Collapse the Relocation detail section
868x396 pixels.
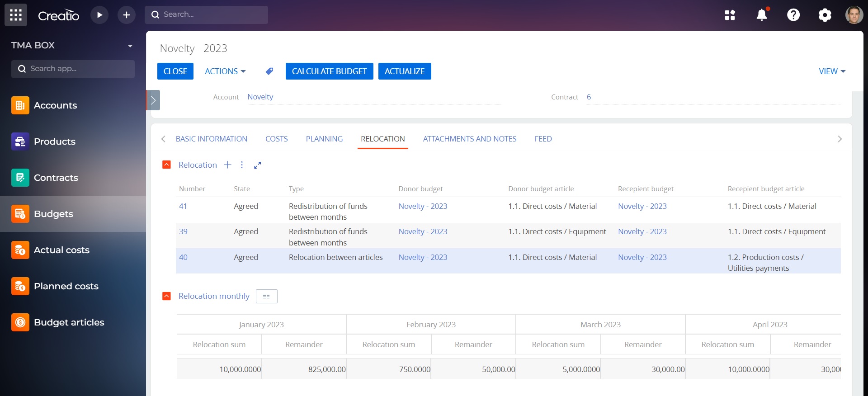pyautogui.click(x=166, y=165)
